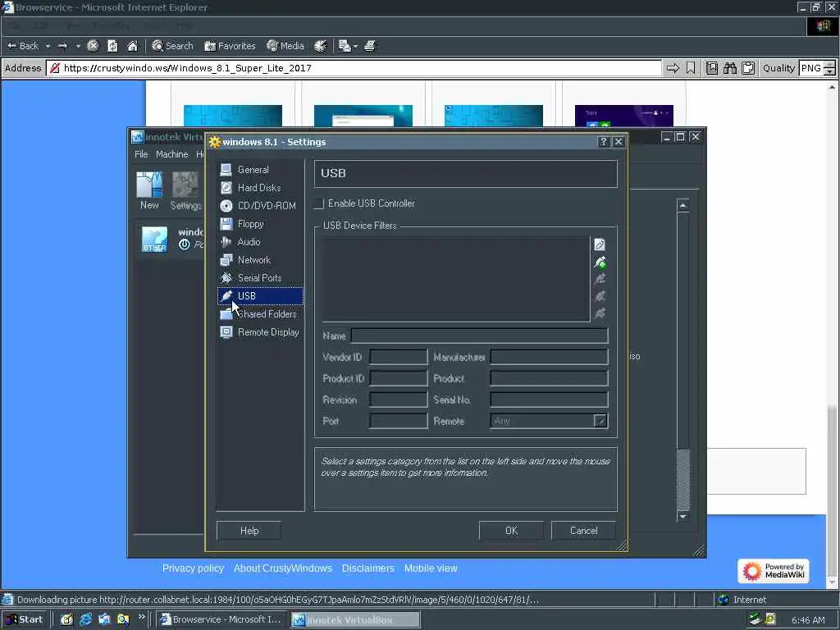
Task: Click the question mark help icon in Settings title bar
Action: (603, 142)
